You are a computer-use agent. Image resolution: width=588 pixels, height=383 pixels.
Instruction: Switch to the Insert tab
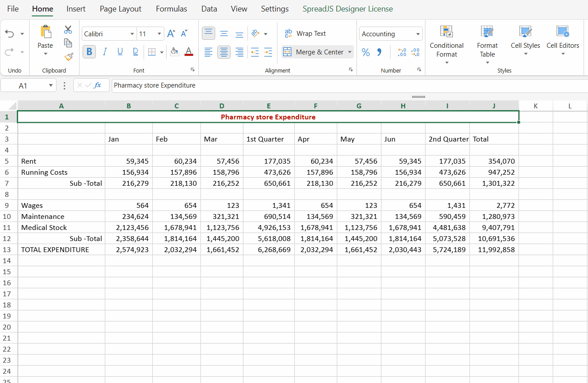click(76, 9)
